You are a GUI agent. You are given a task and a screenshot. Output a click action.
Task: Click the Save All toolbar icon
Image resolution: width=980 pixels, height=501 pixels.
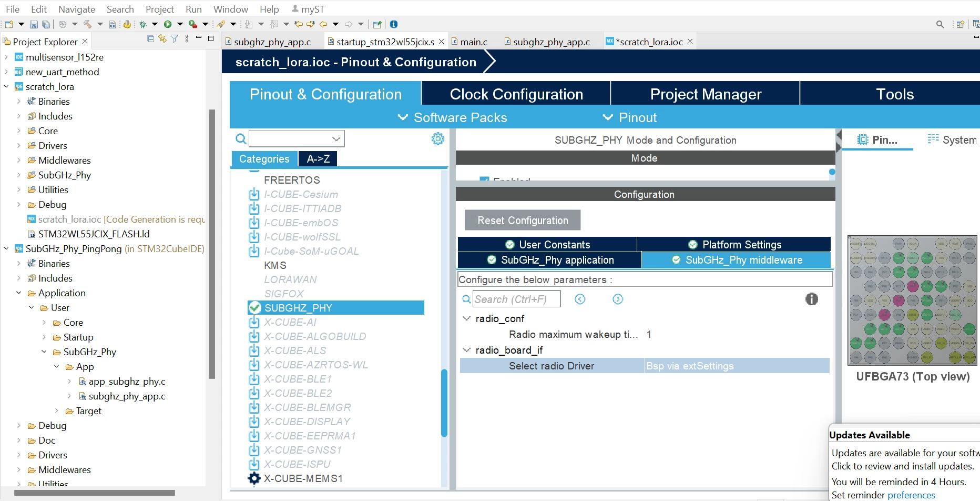pos(46,24)
